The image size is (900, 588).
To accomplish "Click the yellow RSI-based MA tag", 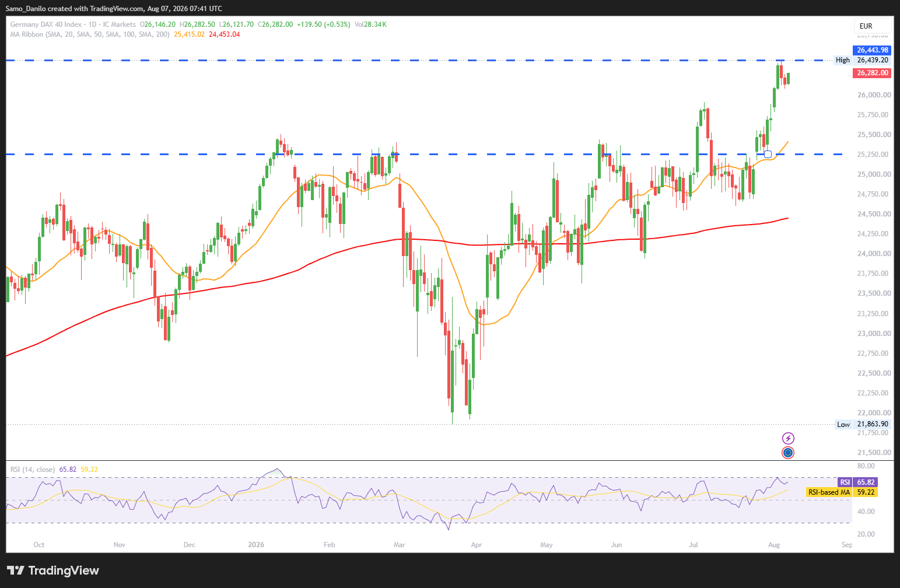I will (829, 492).
